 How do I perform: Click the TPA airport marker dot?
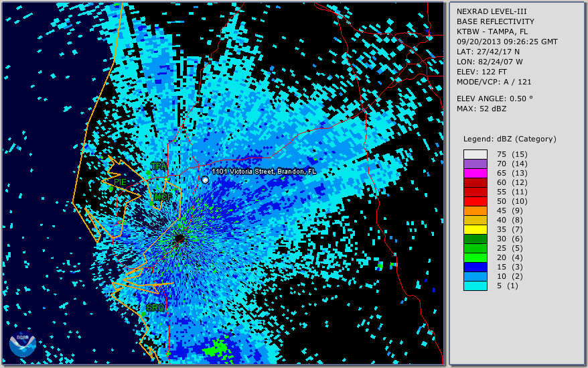click(x=149, y=173)
